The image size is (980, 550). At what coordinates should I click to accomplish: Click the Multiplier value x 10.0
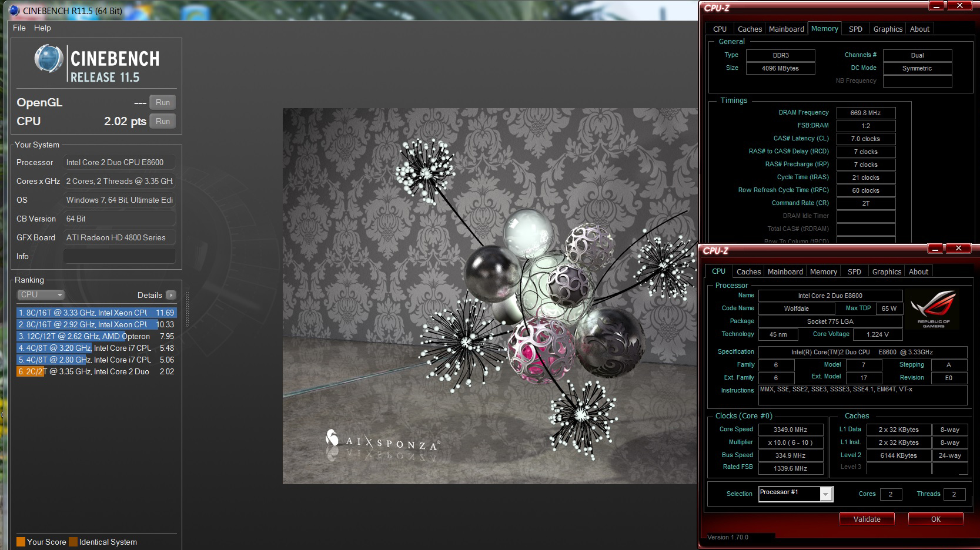point(790,442)
